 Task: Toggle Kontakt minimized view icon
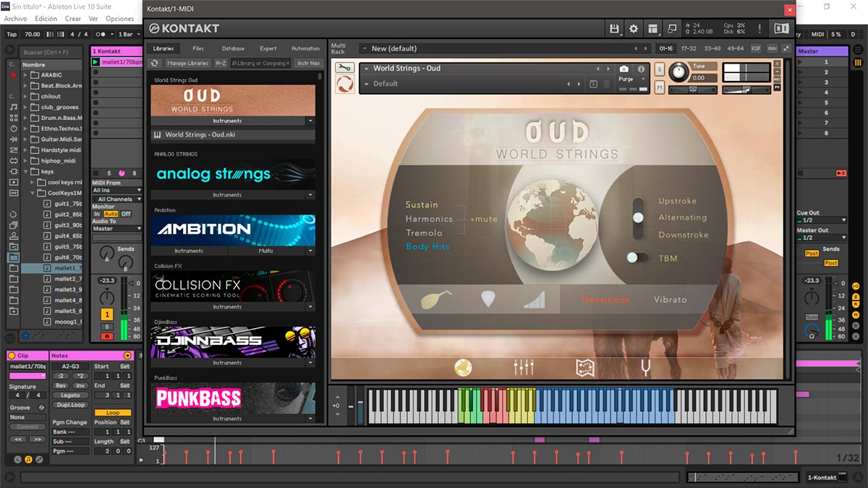(672, 29)
